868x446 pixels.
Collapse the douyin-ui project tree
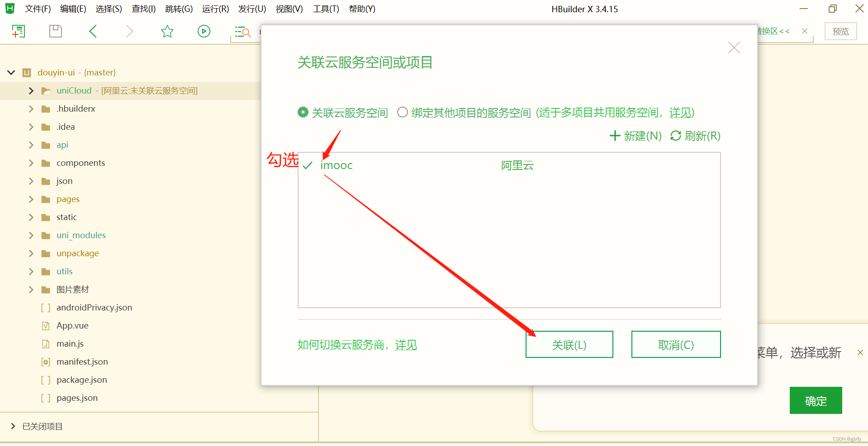point(11,72)
